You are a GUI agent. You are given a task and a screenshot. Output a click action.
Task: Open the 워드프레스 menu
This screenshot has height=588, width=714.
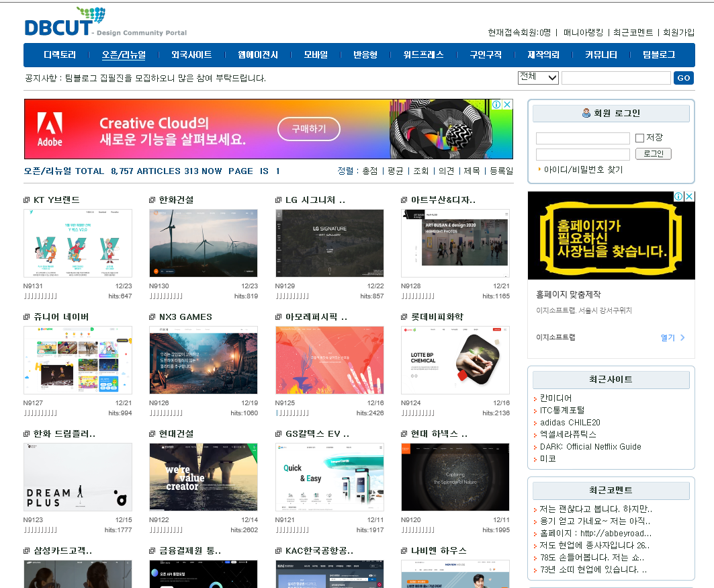point(423,54)
